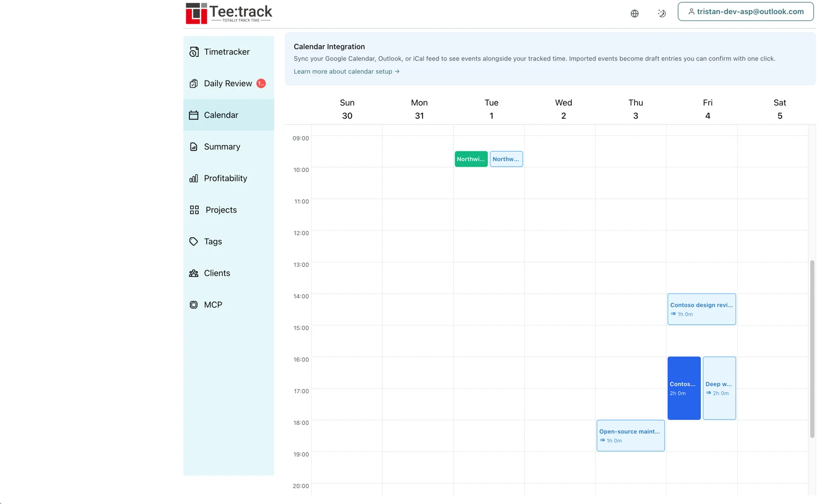Select Fri 4 day header
Image resolution: width=829 pixels, height=504 pixels.
tap(708, 109)
